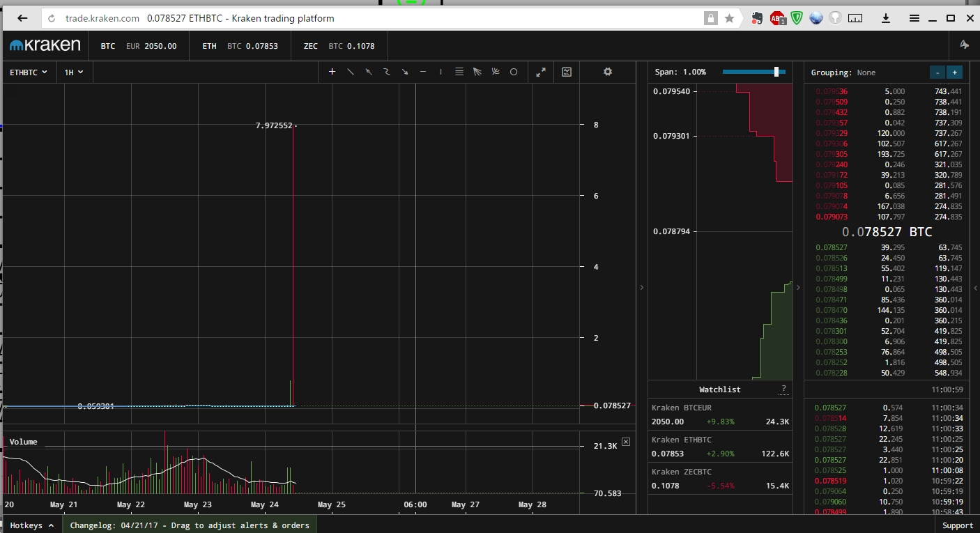
Task: Open the page ruler extension
Action: coord(855,18)
